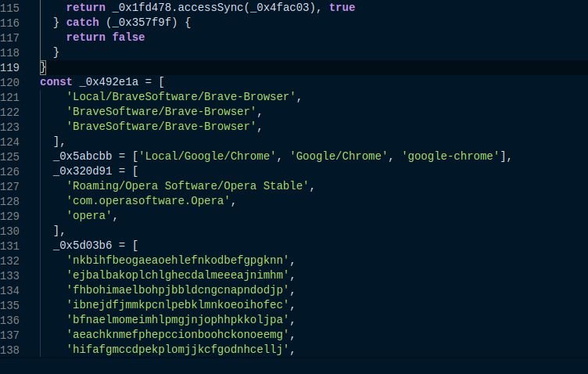Click extension ID 'nkbihfbeogaeaoehlefnkodbefgpgknn'
Screen dimensions: 588x374
tap(177, 261)
